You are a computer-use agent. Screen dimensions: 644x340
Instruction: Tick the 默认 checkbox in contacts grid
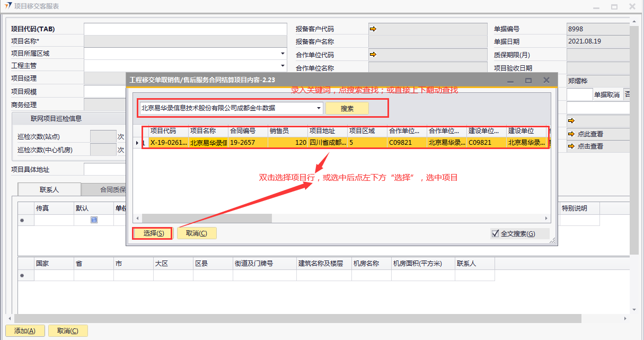click(x=94, y=220)
